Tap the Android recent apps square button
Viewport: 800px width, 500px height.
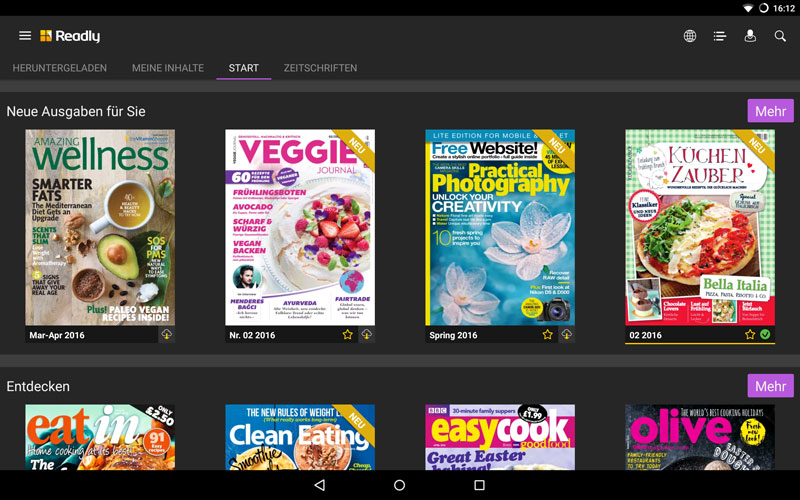tap(480, 485)
